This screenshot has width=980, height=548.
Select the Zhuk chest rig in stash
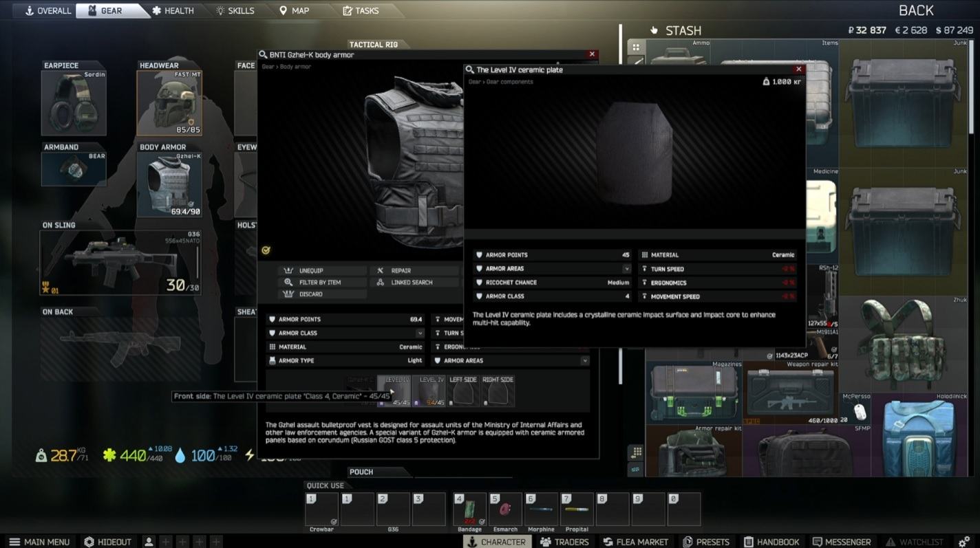pyautogui.click(x=904, y=344)
